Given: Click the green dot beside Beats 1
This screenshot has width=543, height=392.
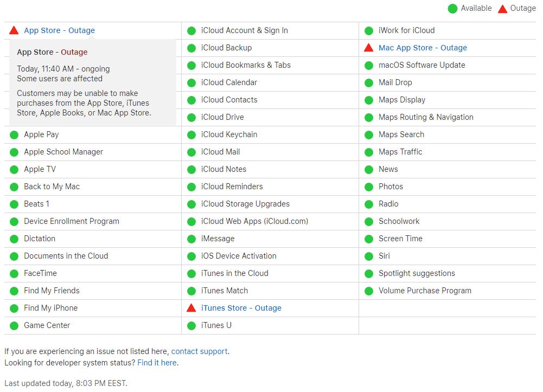Looking at the screenshot, I should tap(14, 204).
